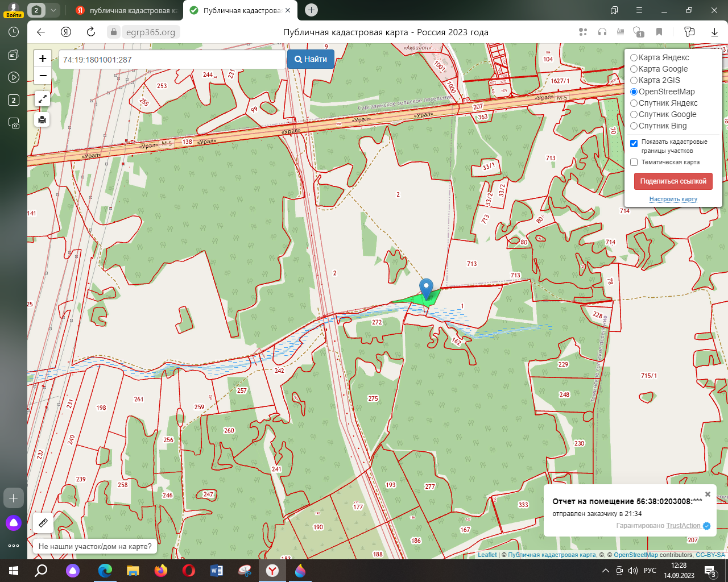The image size is (728, 582).
Task: Go back with the browser back arrow
Action: coord(41,32)
